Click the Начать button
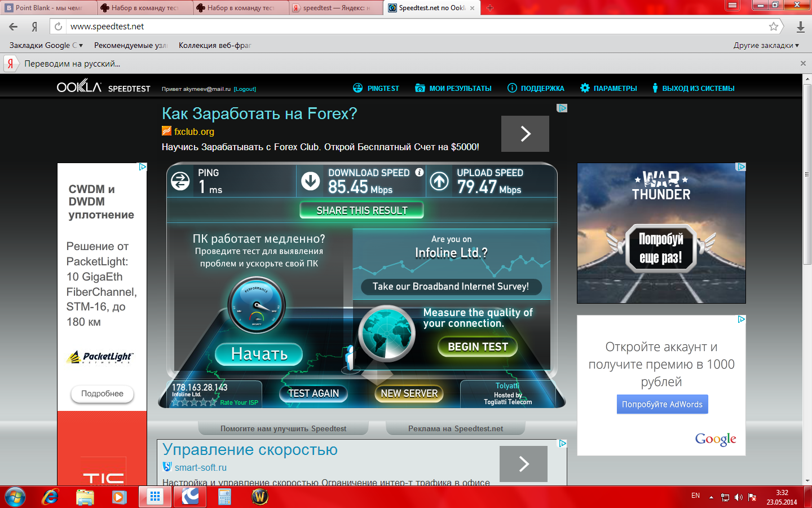812x508 pixels. click(259, 354)
